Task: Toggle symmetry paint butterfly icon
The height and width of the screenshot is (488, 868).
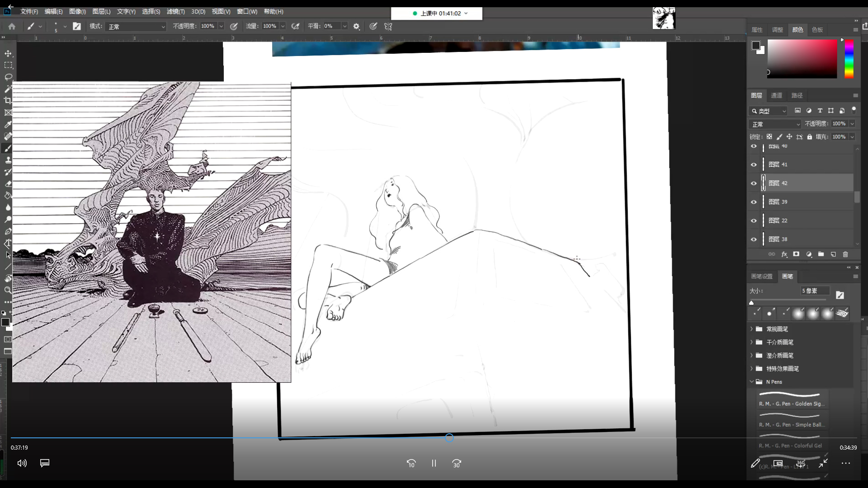Action: 388,26
